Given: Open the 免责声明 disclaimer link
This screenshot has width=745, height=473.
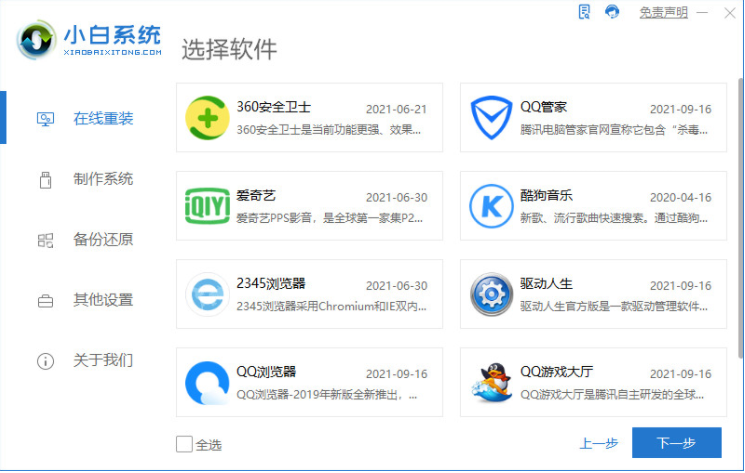Looking at the screenshot, I should [x=663, y=12].
